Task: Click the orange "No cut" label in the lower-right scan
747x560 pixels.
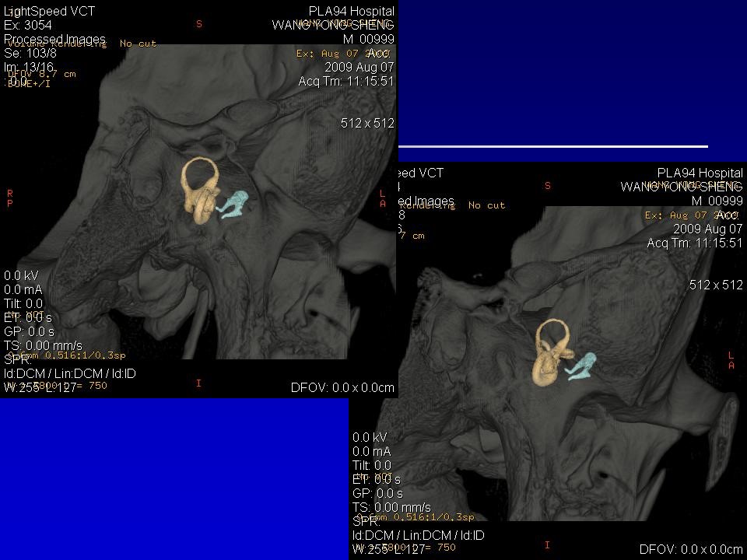Action: point(486,205)
